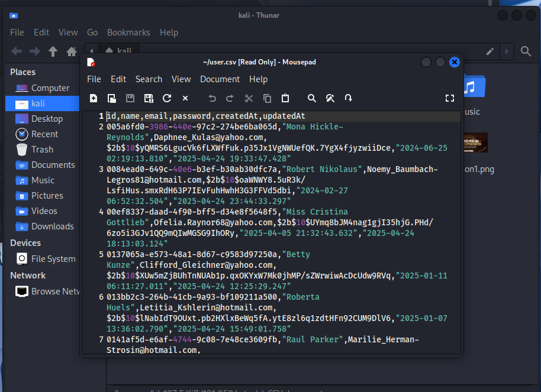
Task: Open the Bookmarks menu in Thunar
Action: (x=128, y=33)
